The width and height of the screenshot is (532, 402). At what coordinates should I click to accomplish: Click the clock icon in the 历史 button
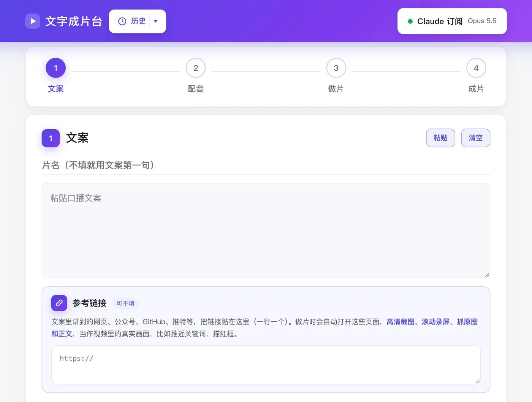point(122,21)
